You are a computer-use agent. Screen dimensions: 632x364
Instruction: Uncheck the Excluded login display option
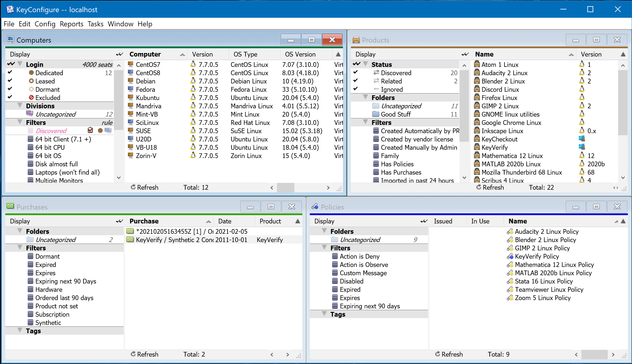click(10, 98)
